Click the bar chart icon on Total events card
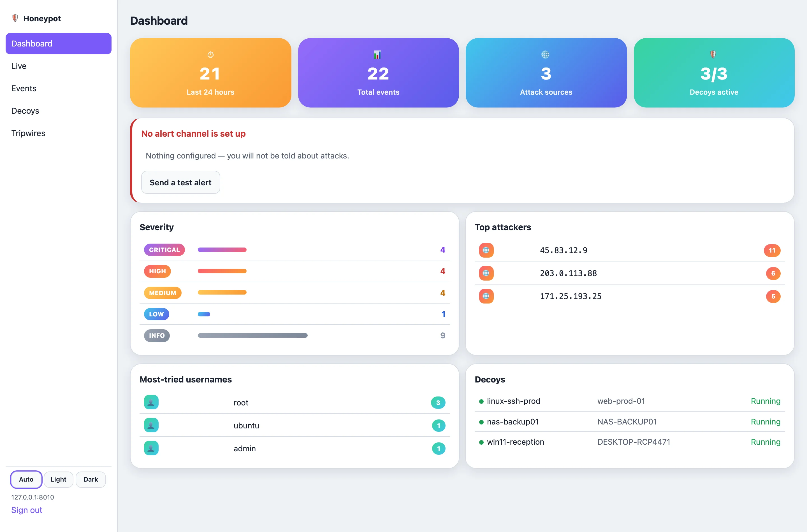The height and width of the screenshot is (532, 807). click(x=377, y=55)
